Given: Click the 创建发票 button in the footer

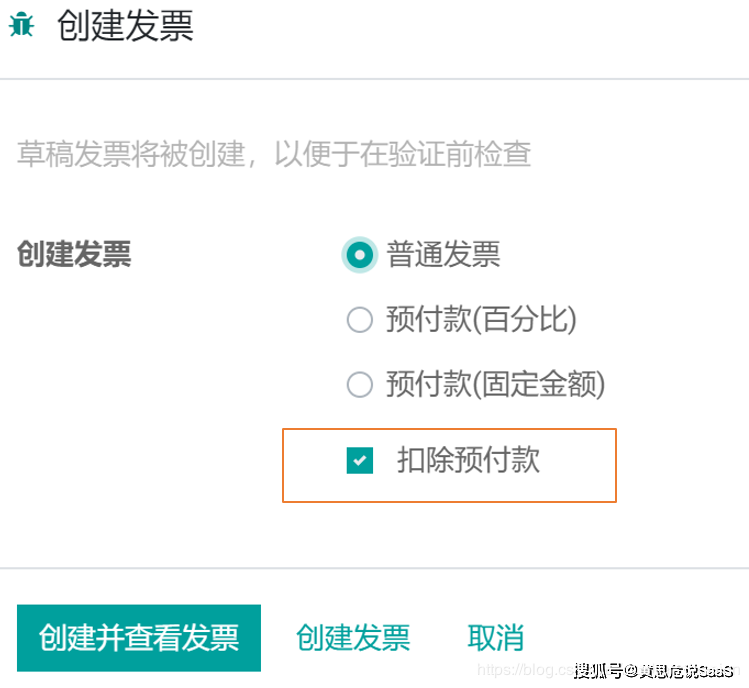Looking at the screenshot, I should [x=353, y=637].
